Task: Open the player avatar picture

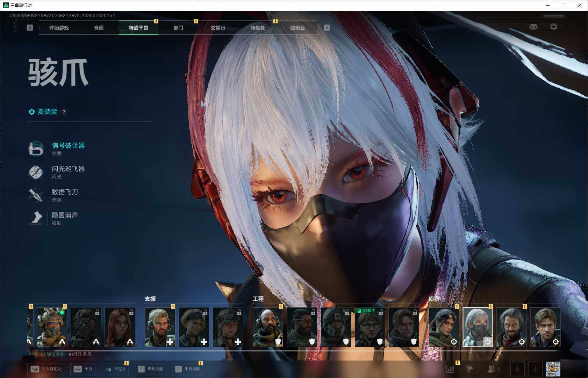Action: point(553,369)
